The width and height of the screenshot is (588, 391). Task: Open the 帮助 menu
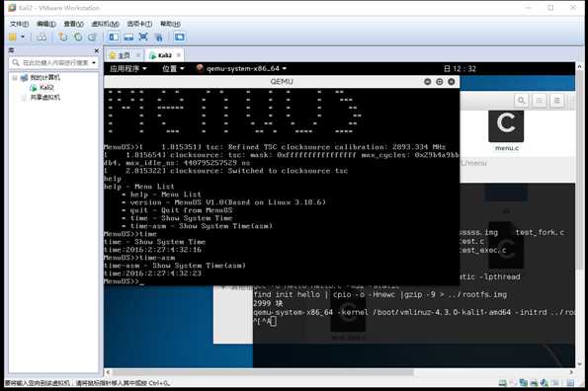[x=170, y=24]
